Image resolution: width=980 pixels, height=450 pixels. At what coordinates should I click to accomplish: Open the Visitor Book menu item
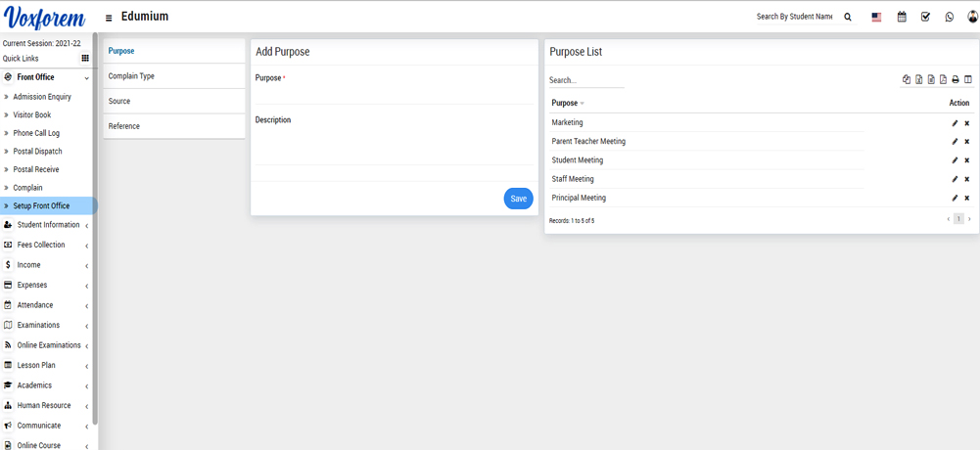click(x=31, y=115)
